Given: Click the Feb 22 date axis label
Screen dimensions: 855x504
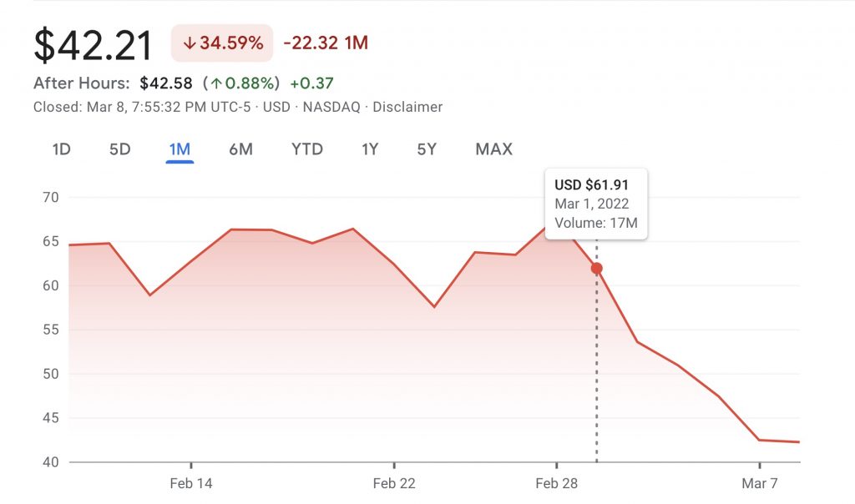Looking at the screenshot, I should pos(393,483).
